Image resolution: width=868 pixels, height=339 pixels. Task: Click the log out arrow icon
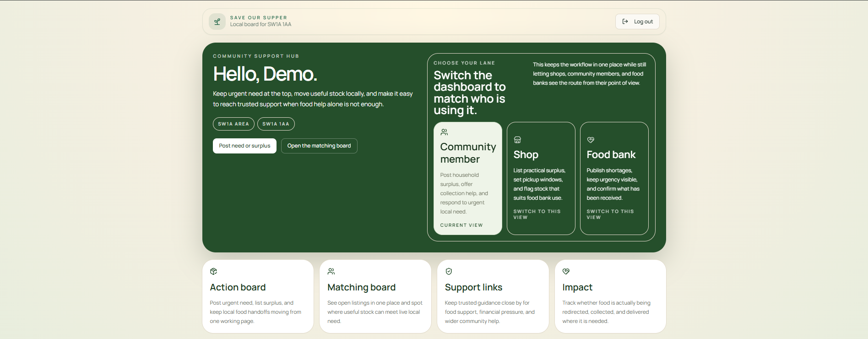(x=625, y=22)
